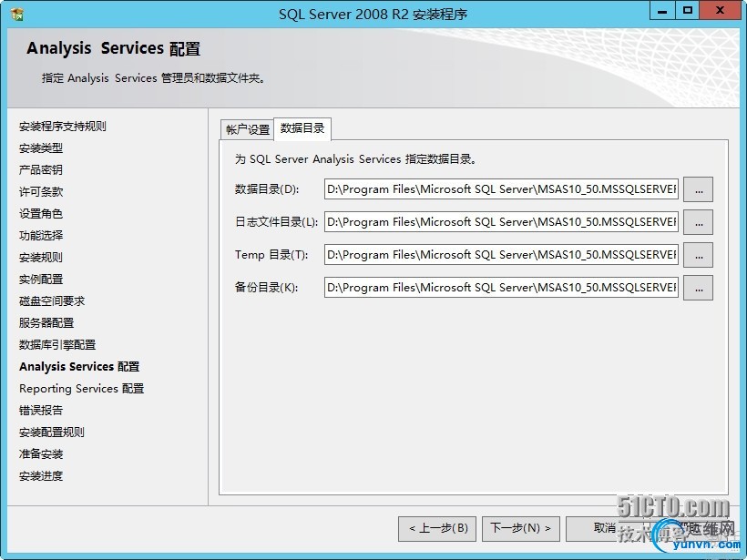Click the 日志文件目录(L) path field
The image size is (747, 560).
501,222
